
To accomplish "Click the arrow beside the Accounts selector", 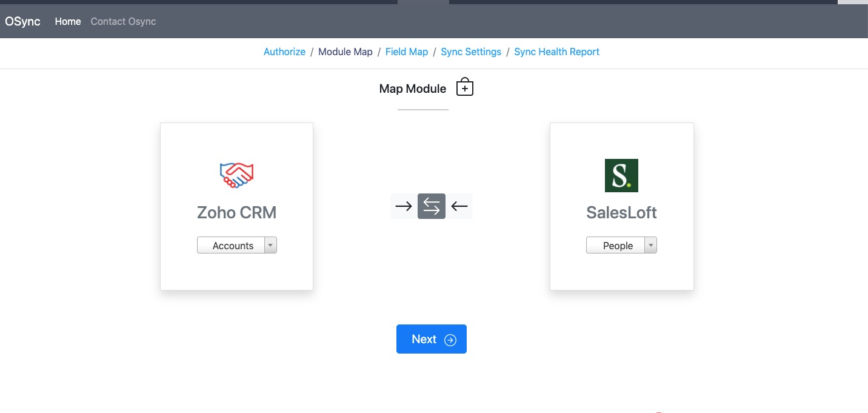I will (x=270, y=246).
